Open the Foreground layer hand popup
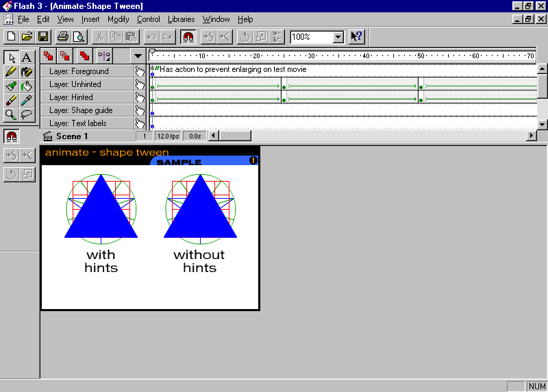Screen dimensions: 548x392 click(140, 71)
